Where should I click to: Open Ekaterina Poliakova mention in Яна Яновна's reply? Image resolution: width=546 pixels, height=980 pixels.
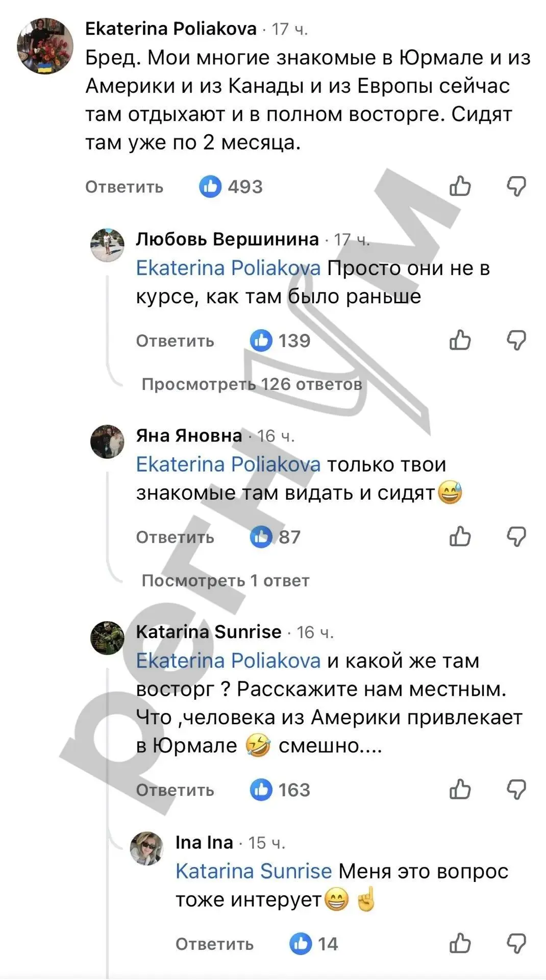click(x=228, y=464)
